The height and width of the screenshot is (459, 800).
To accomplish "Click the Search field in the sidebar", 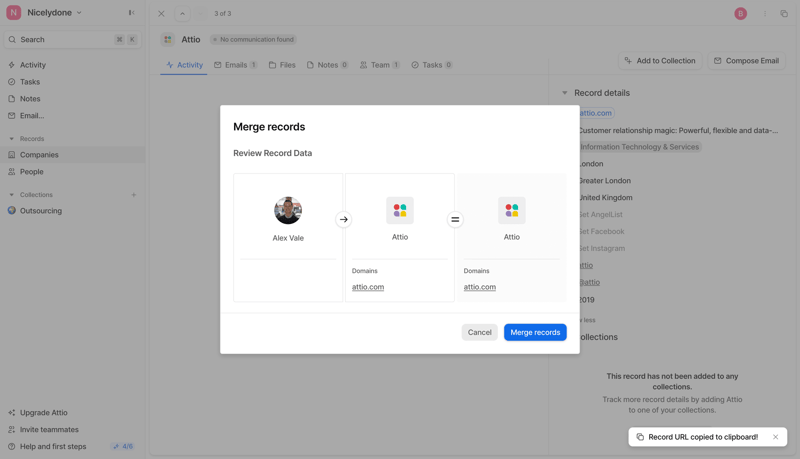I will click(72, 39).
